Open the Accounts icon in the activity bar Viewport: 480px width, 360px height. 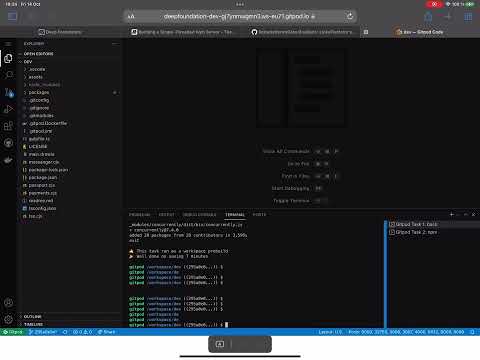8,303
